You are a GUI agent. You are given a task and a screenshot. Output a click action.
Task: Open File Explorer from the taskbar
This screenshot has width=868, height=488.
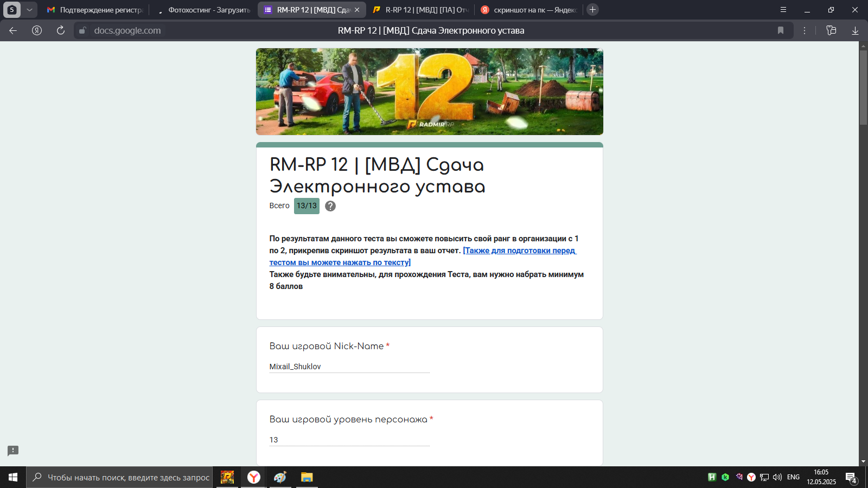(x=307, y=477)
